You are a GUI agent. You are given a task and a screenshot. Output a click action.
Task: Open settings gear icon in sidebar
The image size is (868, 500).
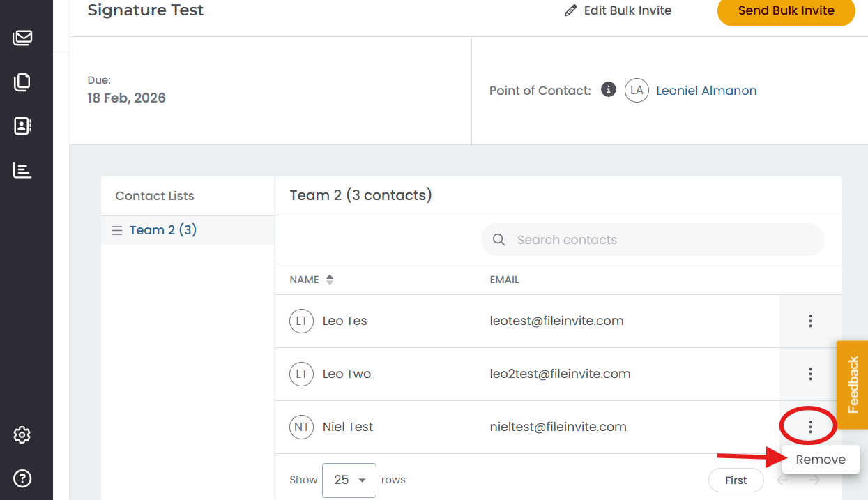[x=22, y=435]
